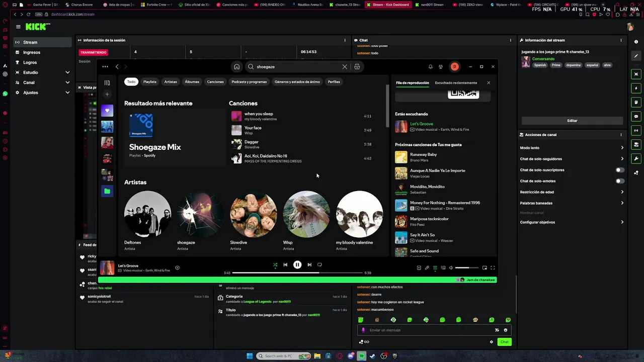Clear the shoegaze search text
Screen dimensions: 644x362
pyautogui.click(x=345, y=66)
